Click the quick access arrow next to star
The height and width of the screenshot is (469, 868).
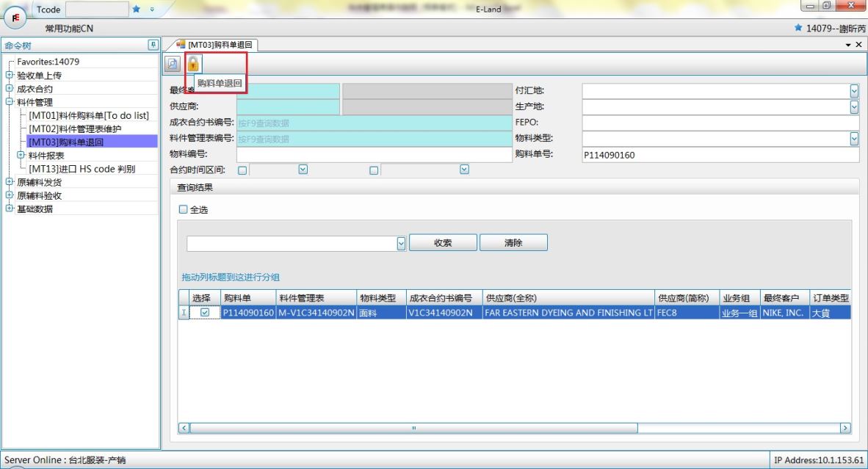tap(152, 10)
